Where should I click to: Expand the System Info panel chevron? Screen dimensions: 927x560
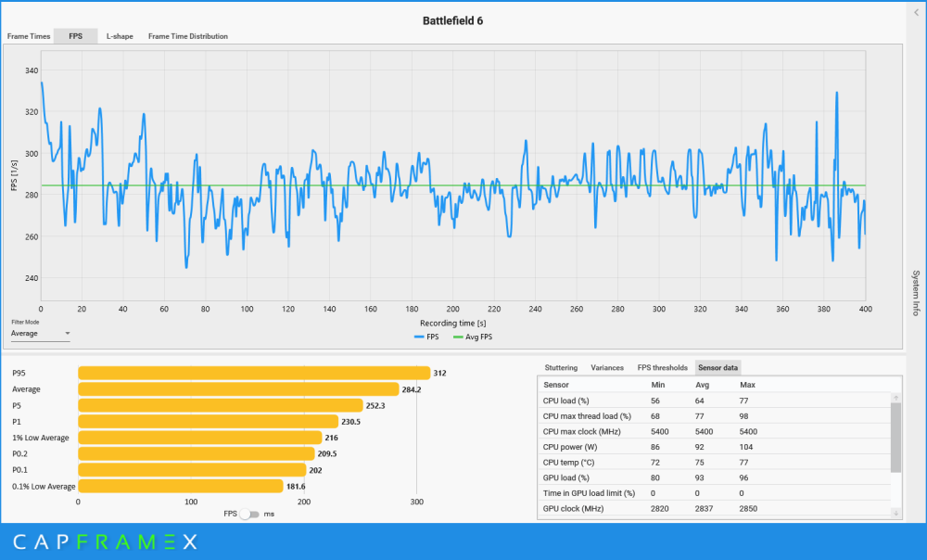(916, 12)
